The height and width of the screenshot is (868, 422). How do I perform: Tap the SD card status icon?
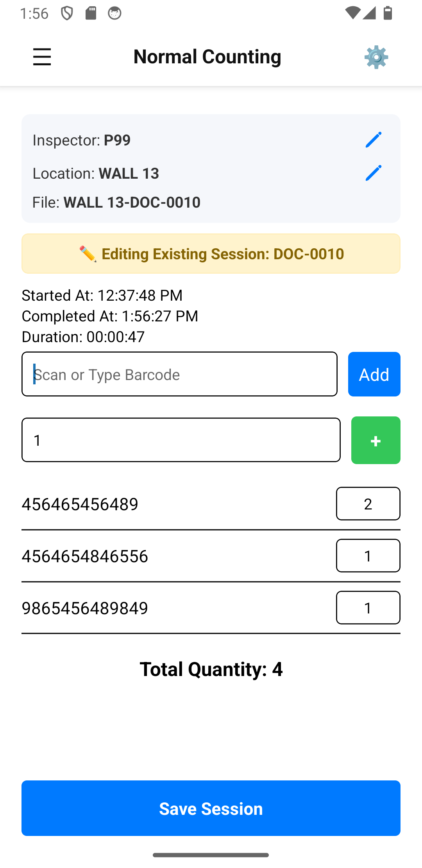click(91, 13)
